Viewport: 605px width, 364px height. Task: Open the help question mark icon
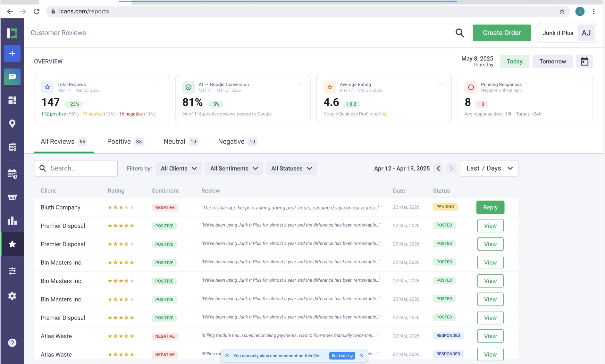tap(12, 343)
